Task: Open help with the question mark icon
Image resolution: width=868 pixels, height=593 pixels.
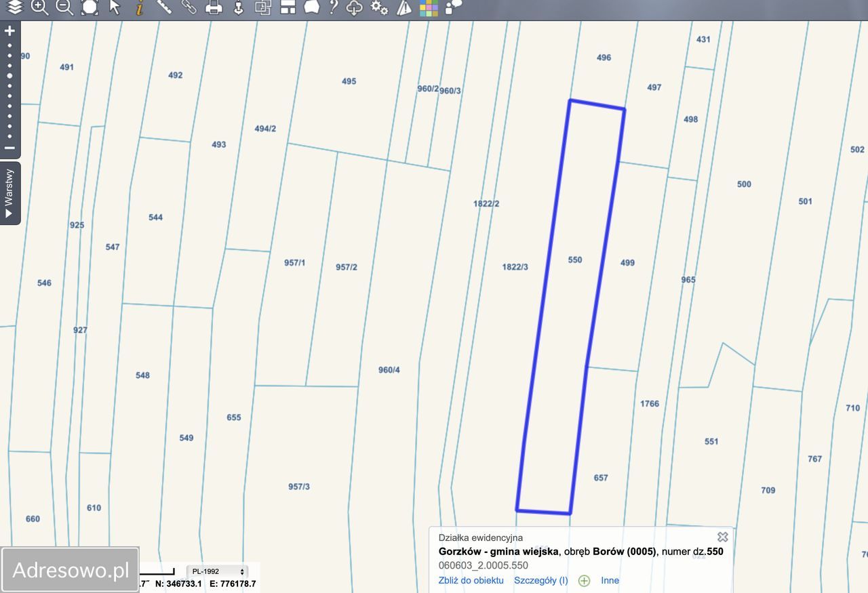Action: click(x=333, y=7)
